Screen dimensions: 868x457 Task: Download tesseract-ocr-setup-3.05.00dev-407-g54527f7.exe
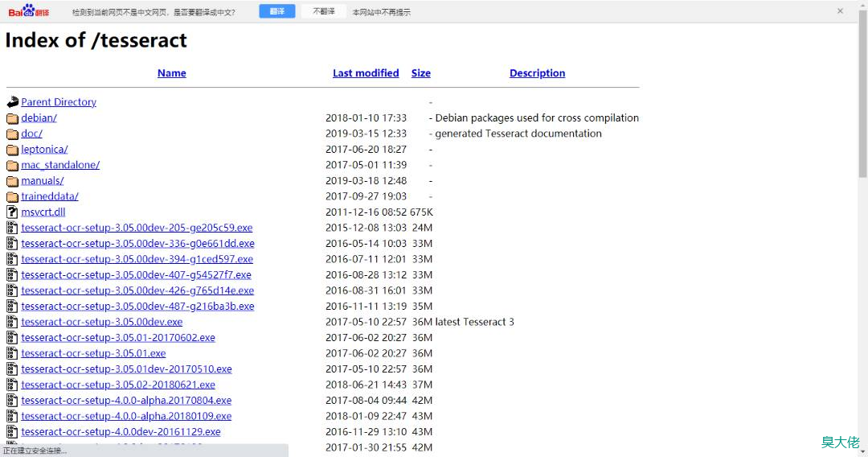tap(136, 274)
